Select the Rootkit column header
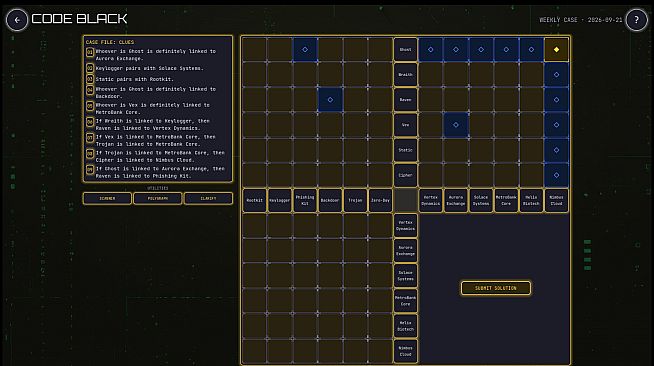This screenshot has width=654, height=366. pos(254,201)
